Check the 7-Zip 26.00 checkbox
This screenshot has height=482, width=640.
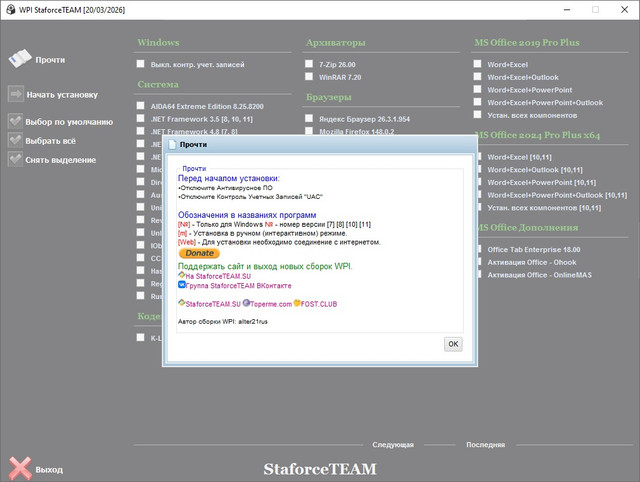tap(309, 64)
